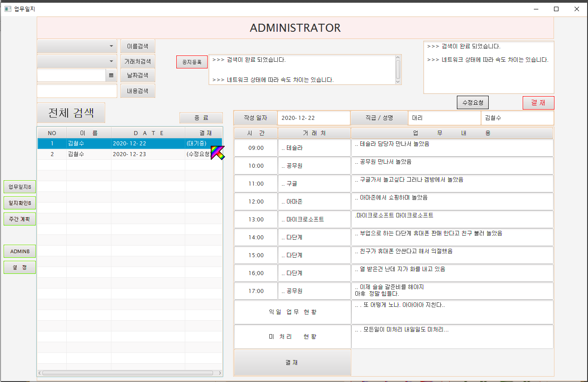The height and width of the screenshot is (382, 588).
Task: Open 업무일지B from the sidebar
Action: click(x=20, y=187)
